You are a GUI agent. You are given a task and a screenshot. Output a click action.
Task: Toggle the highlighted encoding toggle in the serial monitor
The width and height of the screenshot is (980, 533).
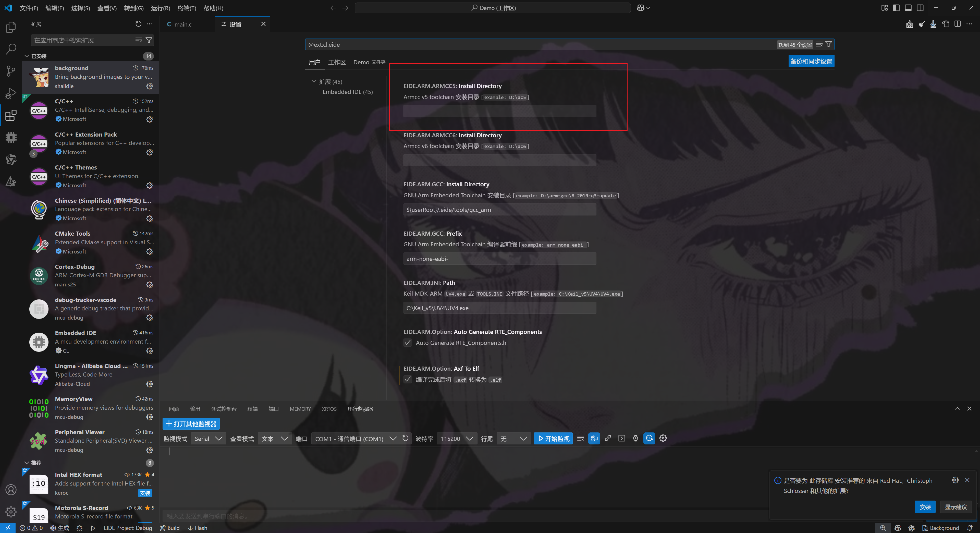(594, 438)
